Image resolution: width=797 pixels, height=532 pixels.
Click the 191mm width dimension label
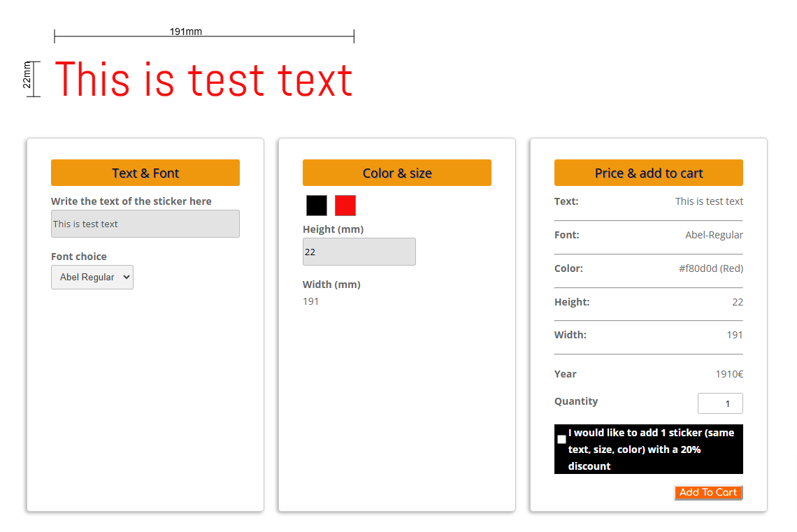(x=186, y=31)
